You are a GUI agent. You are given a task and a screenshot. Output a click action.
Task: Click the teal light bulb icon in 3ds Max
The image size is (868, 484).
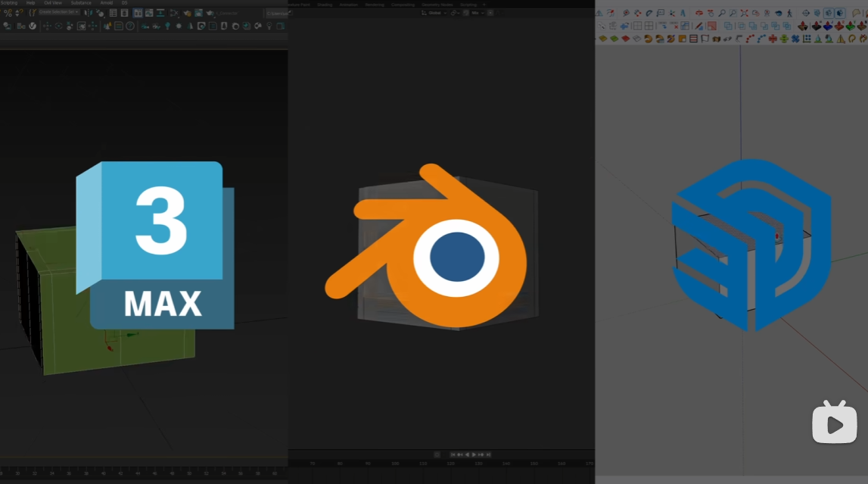click(167, 26)
